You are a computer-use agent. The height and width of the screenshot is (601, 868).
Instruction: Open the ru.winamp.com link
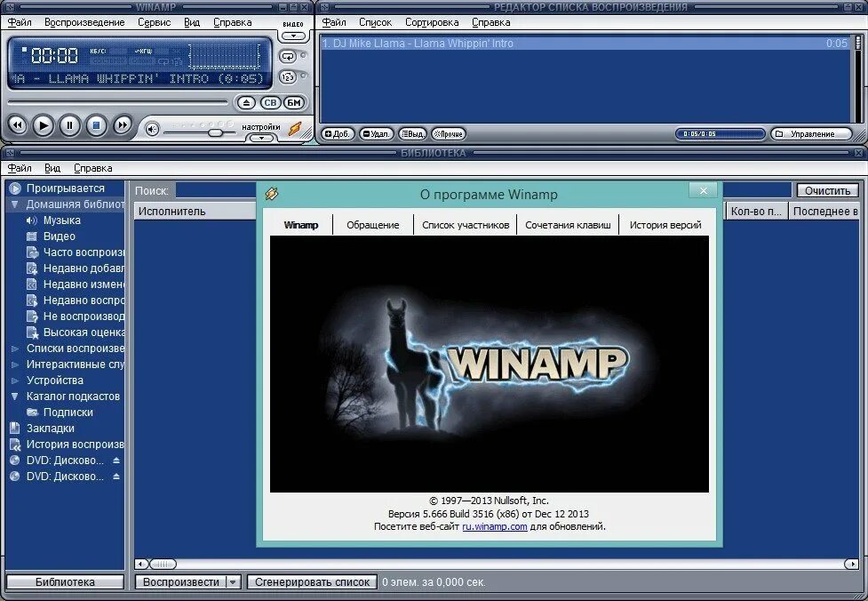tap(494, 527)
